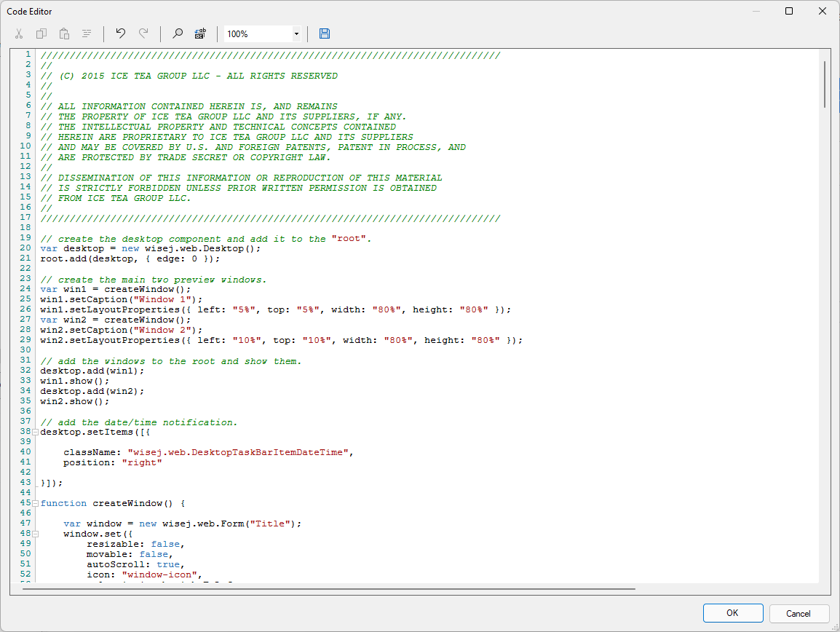Click the comment "// create the main two preview windows."
This screenshot has width=840, height=632.
(x=153, y=280)
